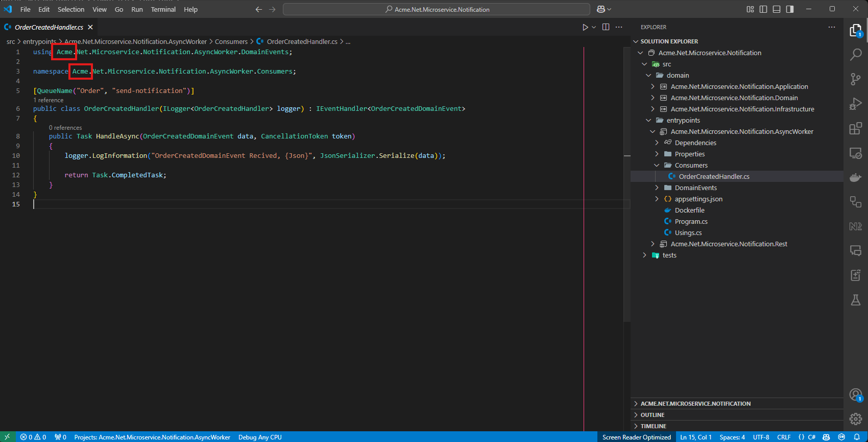
Task: Open the run button dropdown arrow
Action: 594,27
